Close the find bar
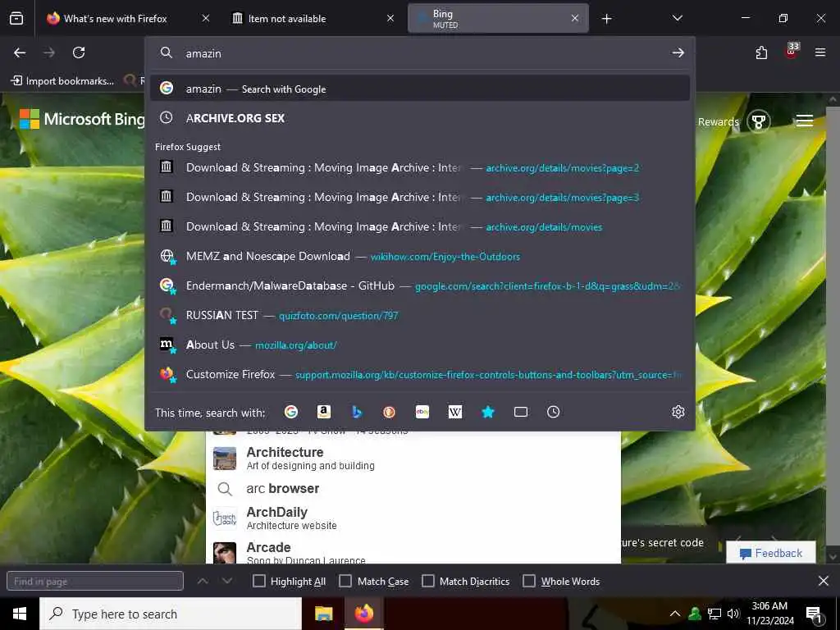The image size is (840, 630). coord(824,582)
